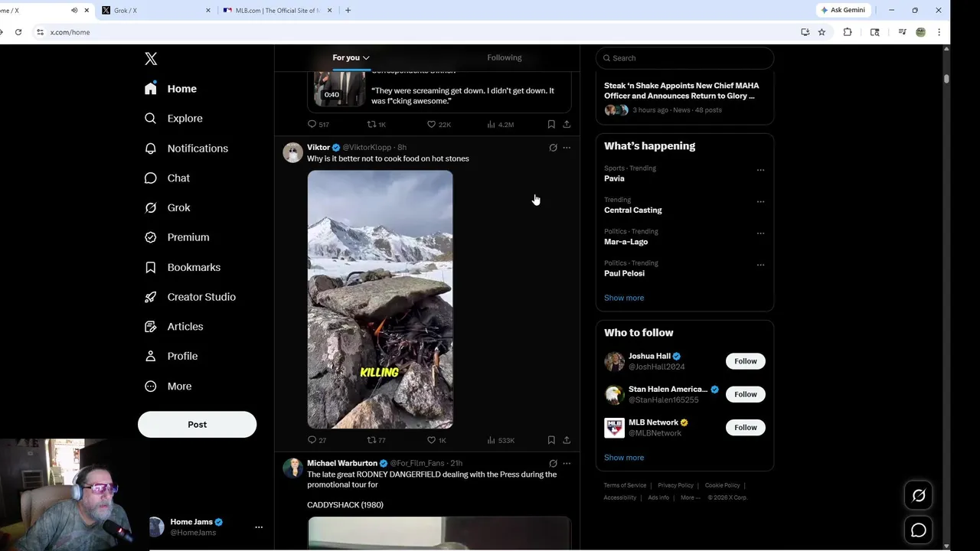Like the top post with 22K likes

(x=431, y=124)
